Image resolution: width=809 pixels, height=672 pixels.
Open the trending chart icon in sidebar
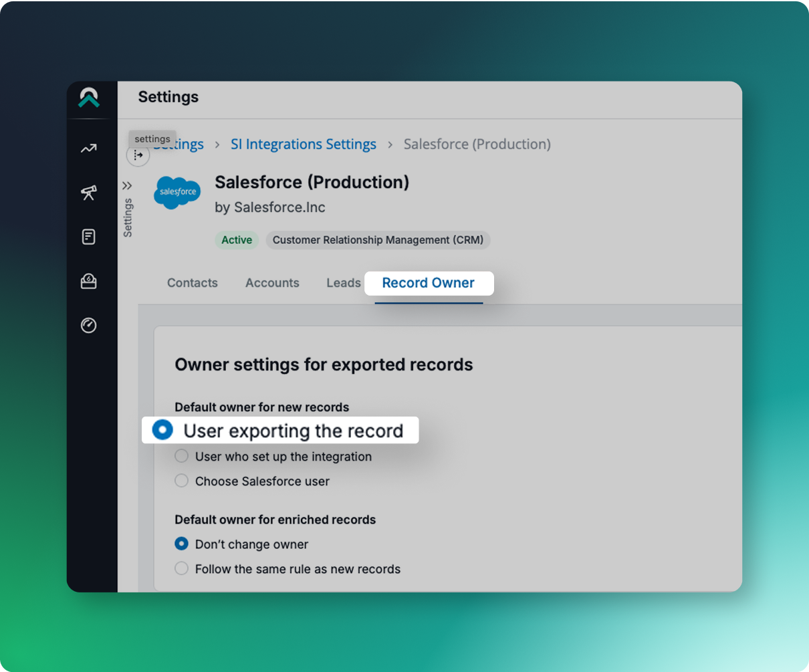pyautogui.click(x=89, y=148)
